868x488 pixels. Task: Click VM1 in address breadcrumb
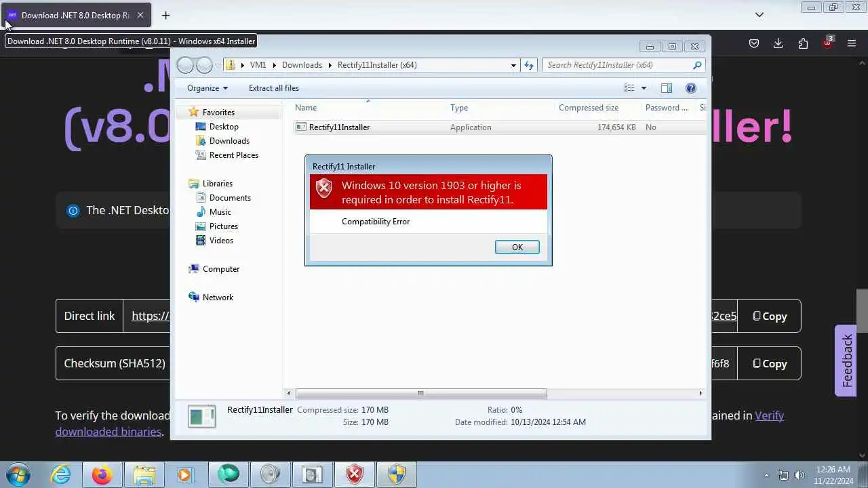pyautogui.click(x=258, y=65)
